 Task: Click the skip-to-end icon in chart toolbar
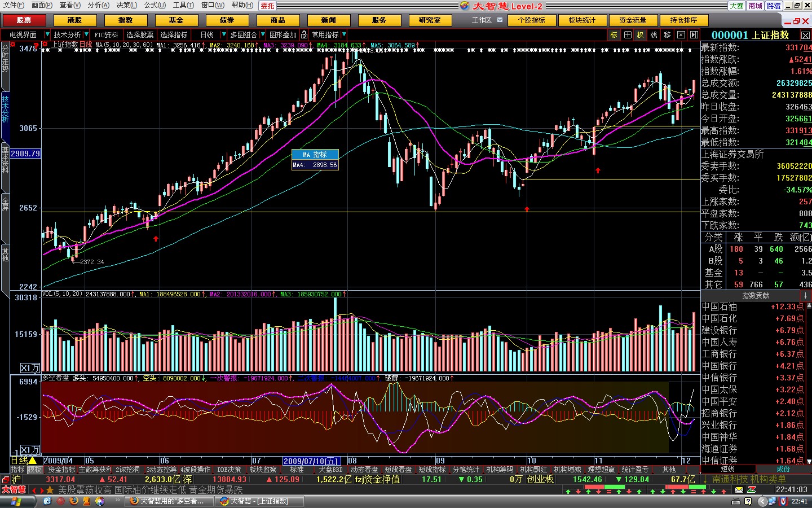[694, 35]
